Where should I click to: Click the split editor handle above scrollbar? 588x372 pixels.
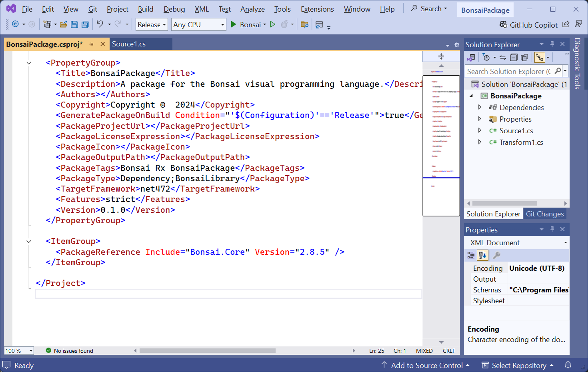click(x=441, y=56)
